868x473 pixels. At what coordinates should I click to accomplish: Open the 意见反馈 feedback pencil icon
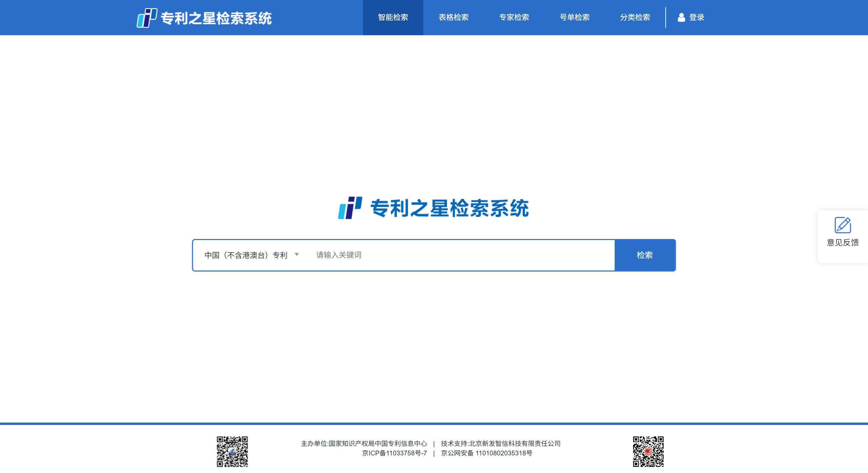coord(843,224)
